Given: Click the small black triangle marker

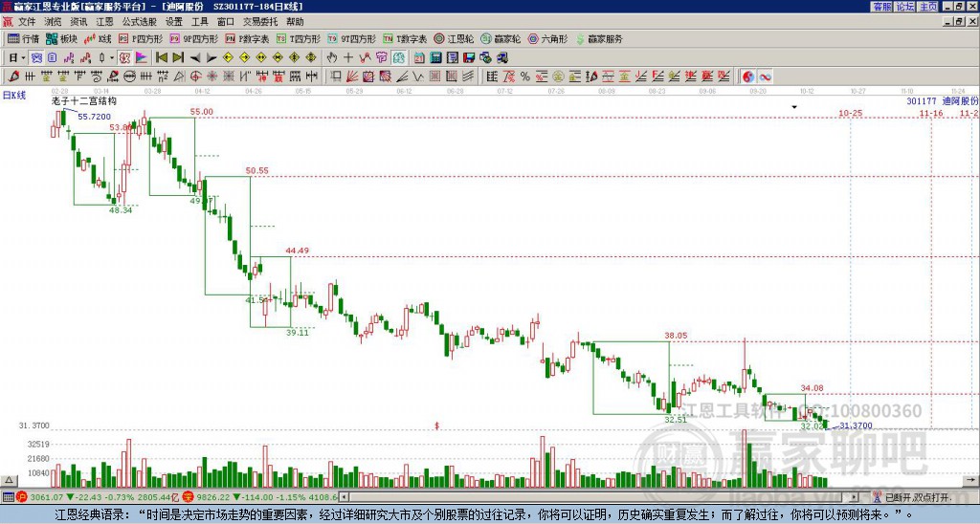Looking at the screenshot, I should (x=794, y=107).
